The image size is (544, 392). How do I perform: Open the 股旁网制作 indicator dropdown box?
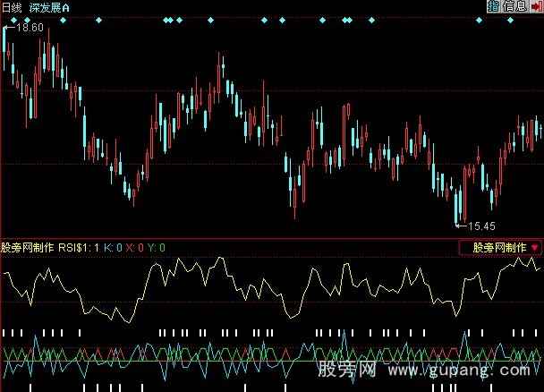pos(500,248)
